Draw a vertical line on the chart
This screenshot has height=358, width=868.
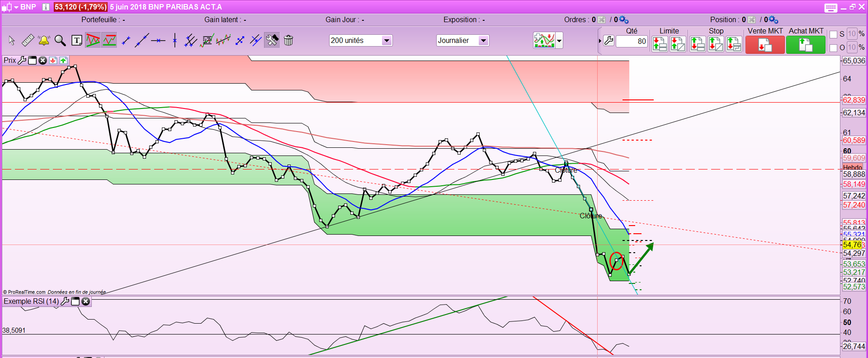[x=175, y=41]
